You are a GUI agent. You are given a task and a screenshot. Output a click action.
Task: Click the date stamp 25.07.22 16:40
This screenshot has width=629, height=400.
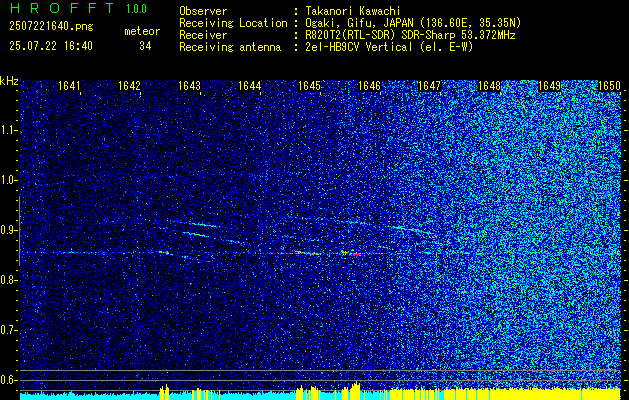(51, 46)
